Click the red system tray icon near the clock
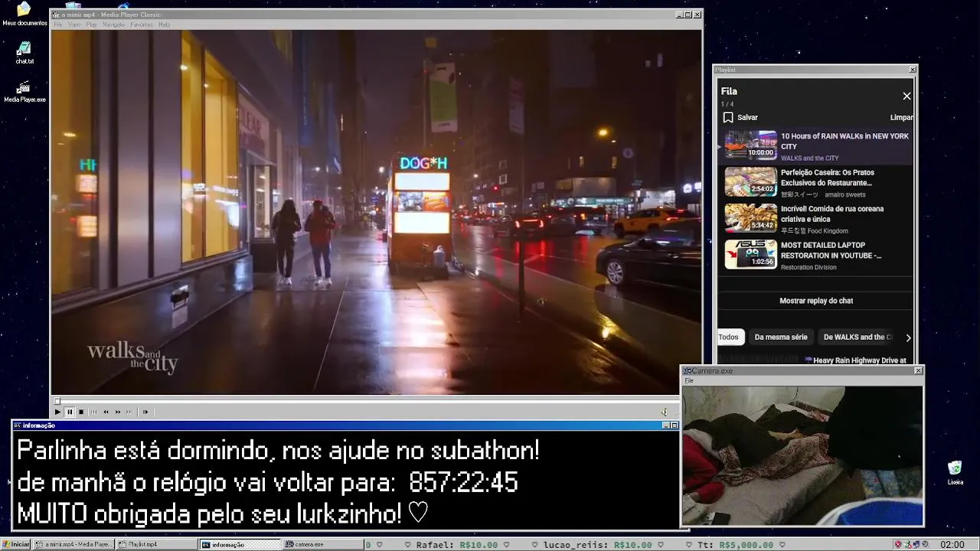 point(898,544)
